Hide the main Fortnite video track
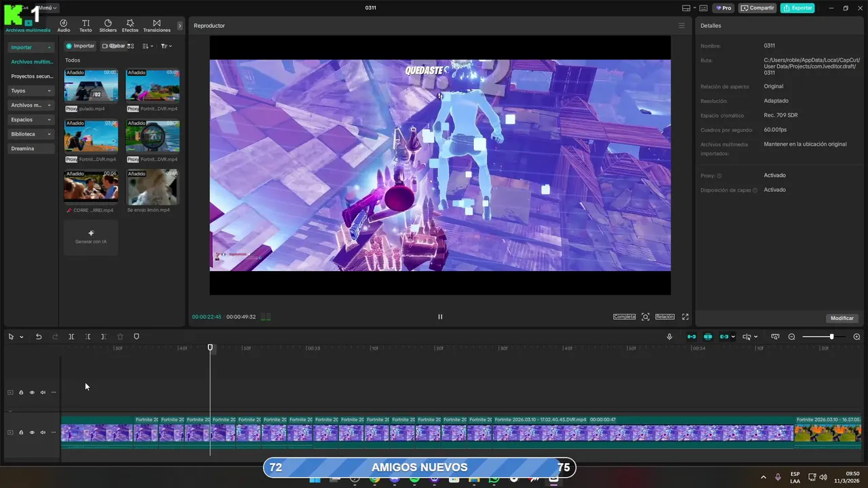868x488 pixels. pos(32,432)
